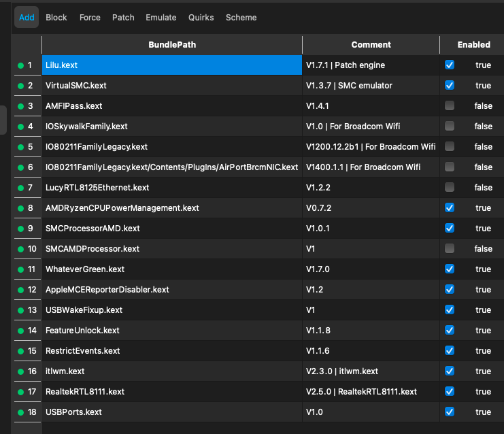
Task: Click the 'V1200.12.2b1 | For Broadcom Wifi' comment
Action: [x=371, y=147]
